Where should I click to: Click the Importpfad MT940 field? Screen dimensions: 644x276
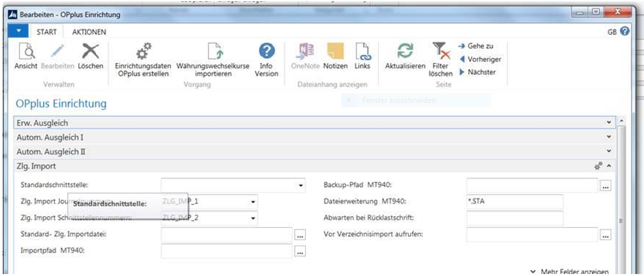tap(226, 251)
